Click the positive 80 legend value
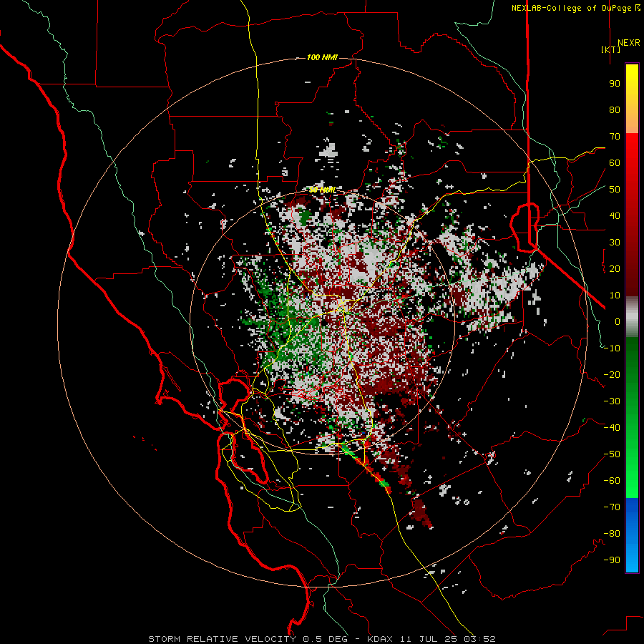The width and height of the screenshot is (644, 644). click(615, 110)
